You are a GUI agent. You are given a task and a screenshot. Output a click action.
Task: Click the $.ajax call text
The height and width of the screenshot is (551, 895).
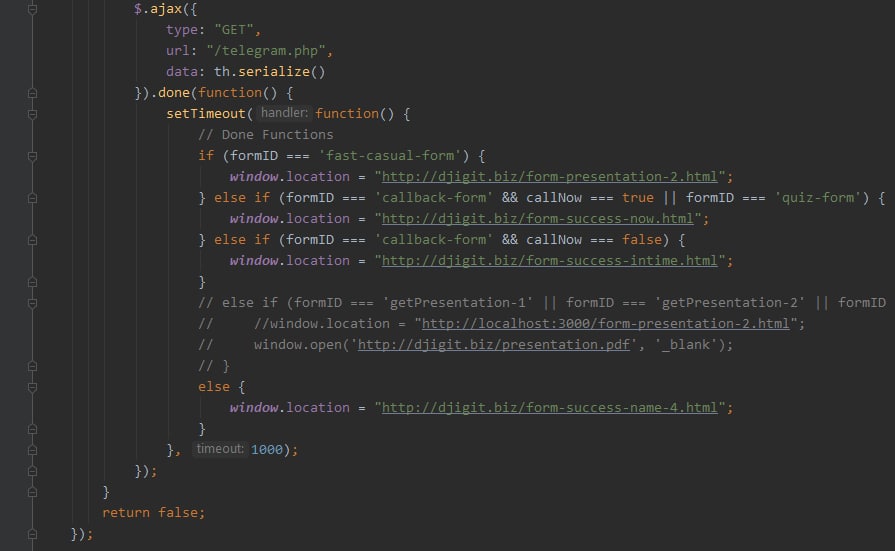click(x=158, y=9)
